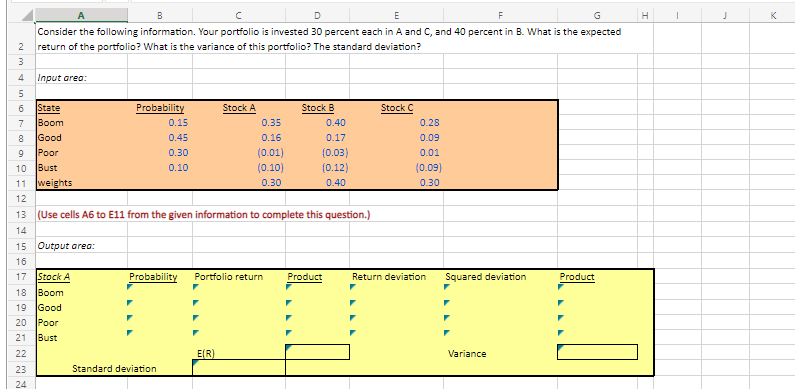This screenshot has width=795, height=389.
Task: Select column C header
Action: 239,15
